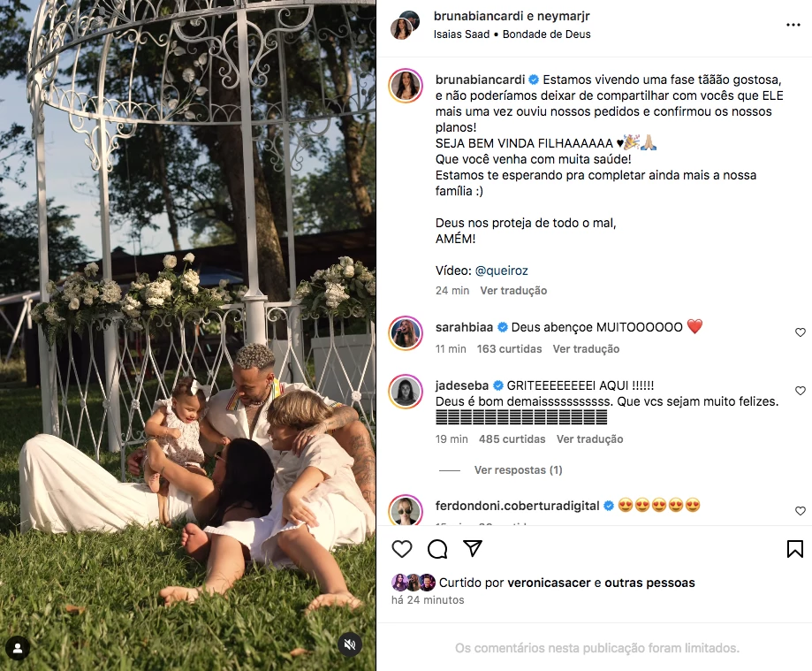Share the post via paper plane icon
This screenshot has height=671, width=812.
[473, 548]
